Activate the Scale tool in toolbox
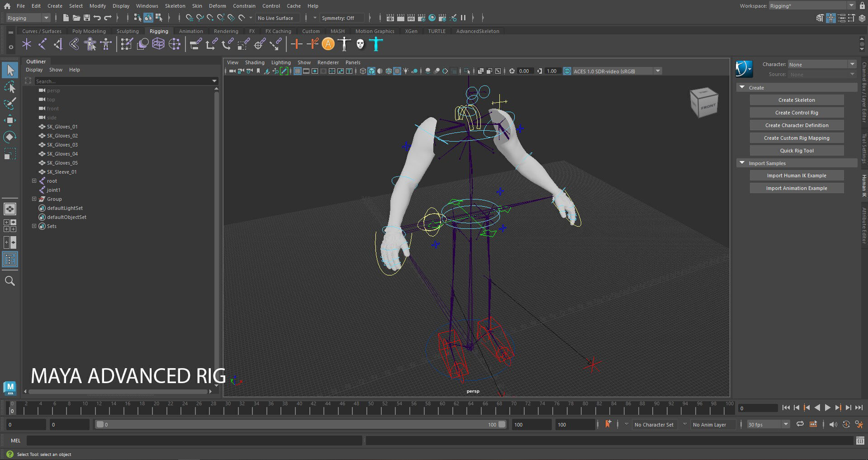The height and width of the screenshot is (460, 868). [x=10, y=153]
